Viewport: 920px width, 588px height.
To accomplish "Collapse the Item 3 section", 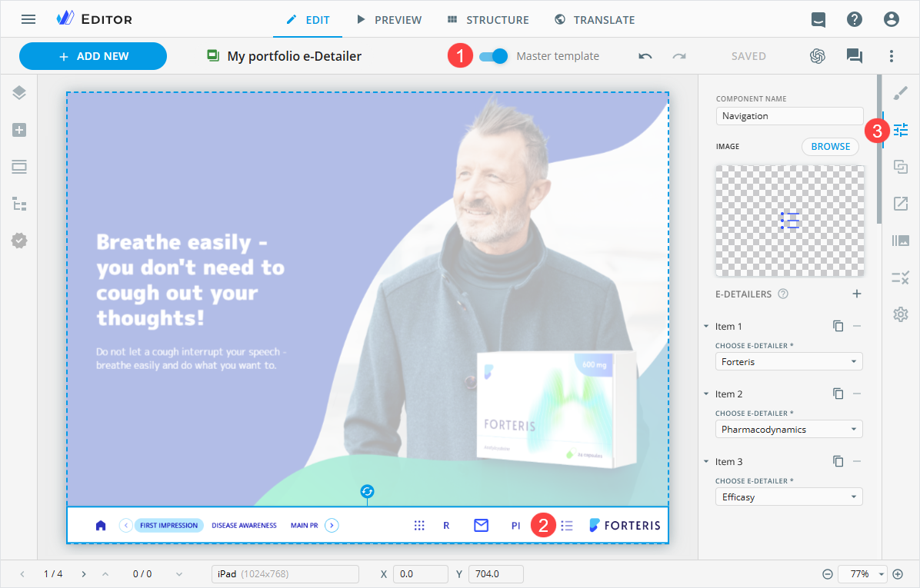I will coord(706,462).
